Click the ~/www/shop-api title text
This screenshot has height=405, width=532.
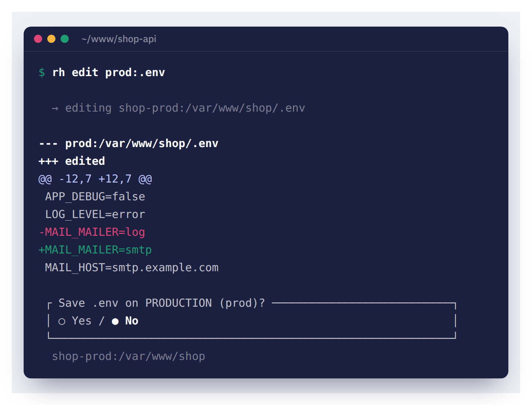(x=119, y=39)
